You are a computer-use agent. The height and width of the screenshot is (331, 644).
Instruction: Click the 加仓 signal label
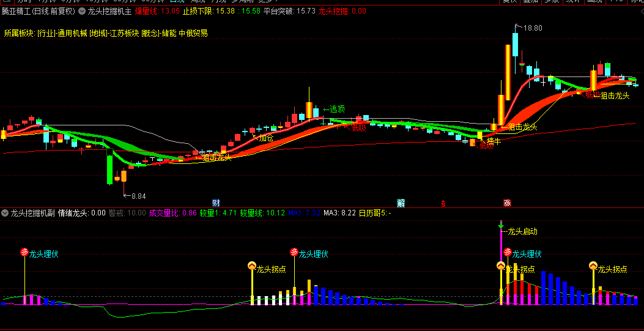[265, 138]
